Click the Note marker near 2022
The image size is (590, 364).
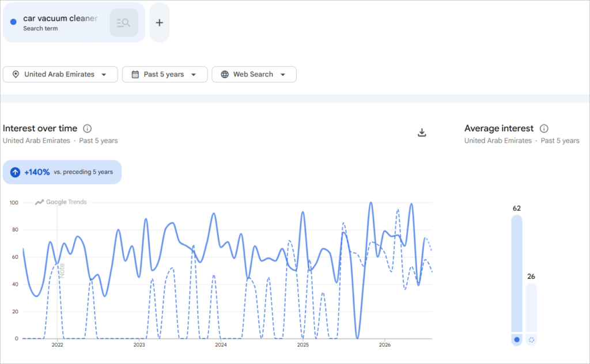[62, 271]
